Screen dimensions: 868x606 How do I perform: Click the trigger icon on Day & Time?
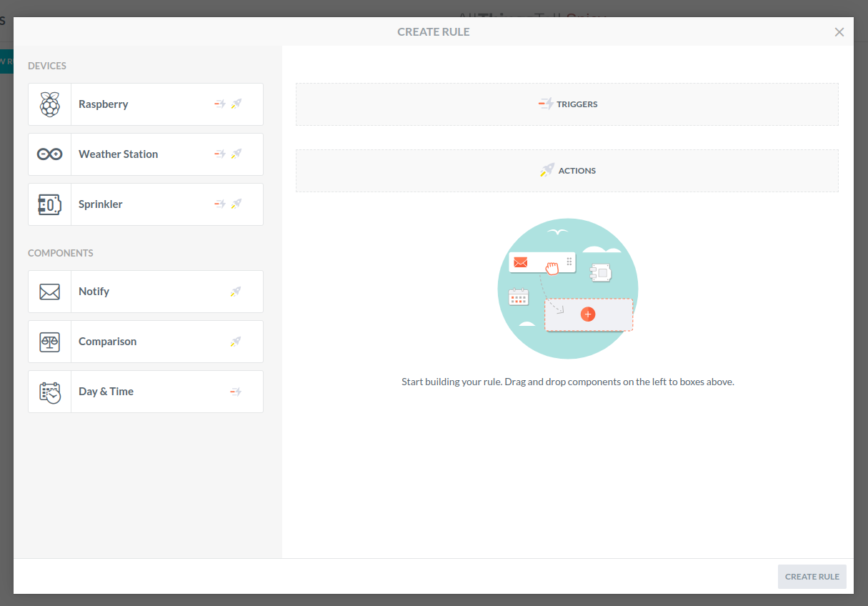(x=236, y=392)
